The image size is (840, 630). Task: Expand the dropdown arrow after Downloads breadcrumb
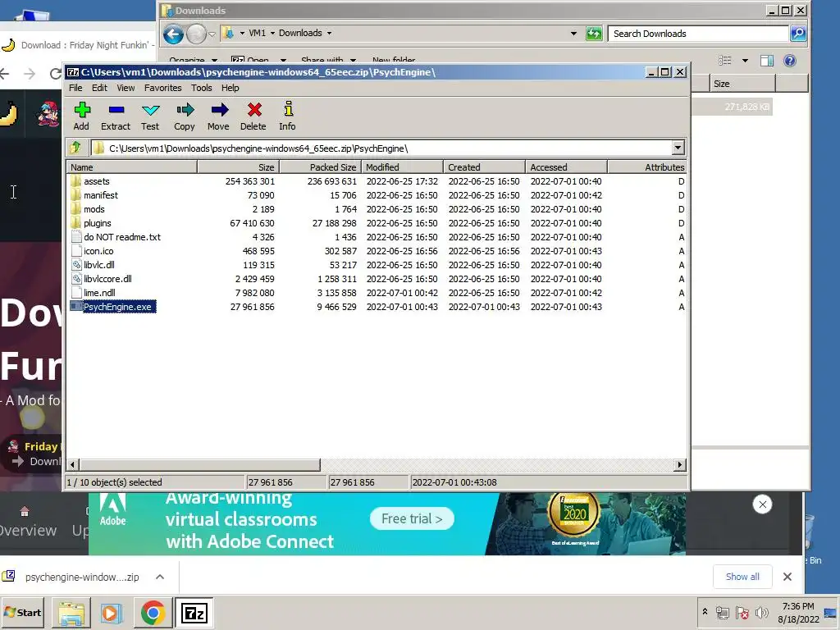[x=330, y=33]
